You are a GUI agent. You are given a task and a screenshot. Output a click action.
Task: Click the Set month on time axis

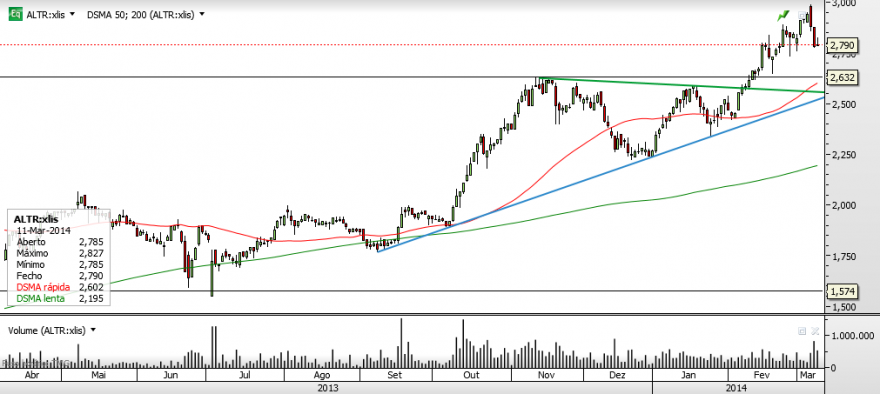395,374
